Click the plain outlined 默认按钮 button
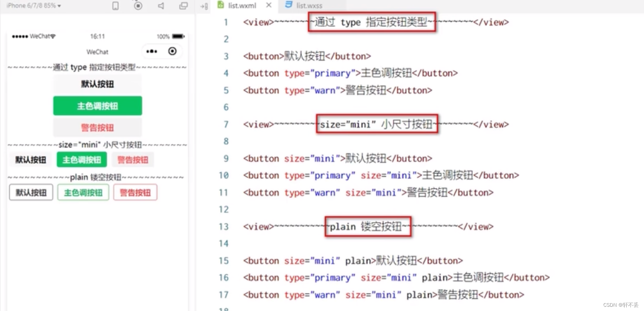Viewport: 644px width, 311px height. pos(31,192)
